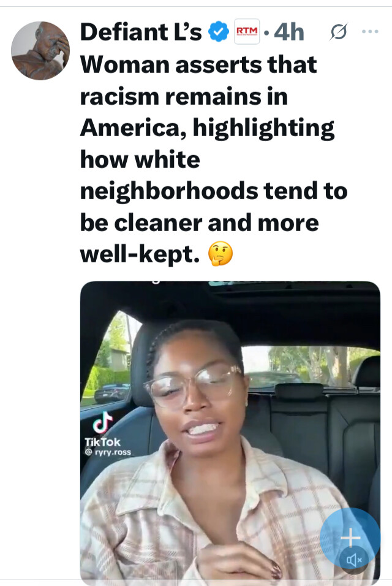The height and width of the screenshot is (586, 392).
Task: Play the embedded car video
Action: click(230, 433)
